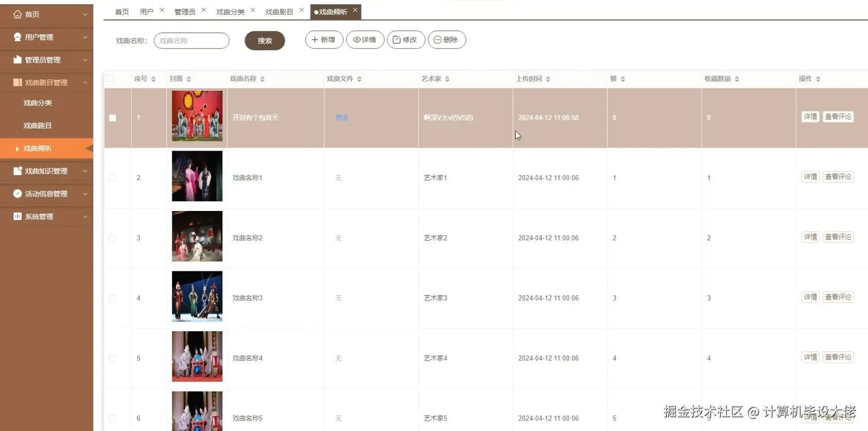868x431 pixels.
Task: Sort by 赞 column arrows
Action: pos(623,79)
